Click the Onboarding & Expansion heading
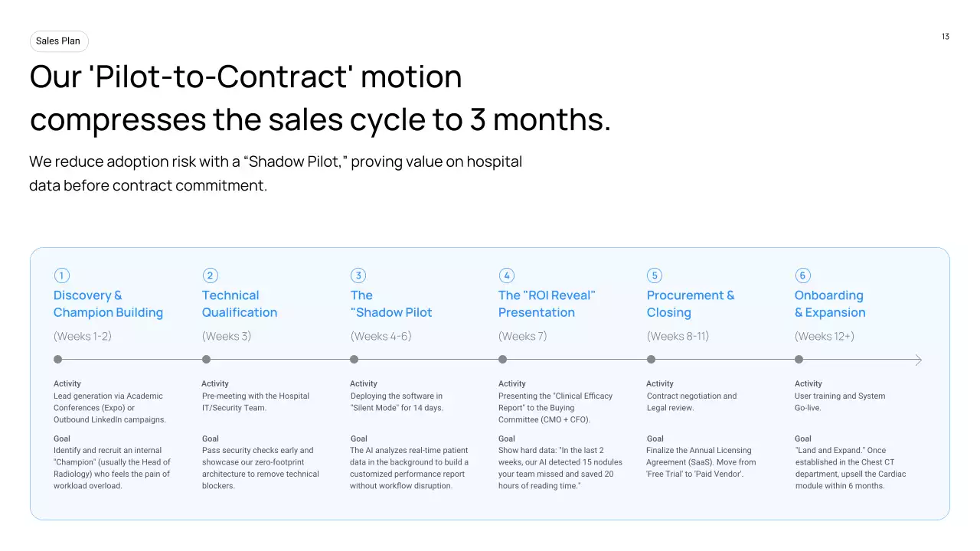980x551 pixels. [x=830, y=304]
